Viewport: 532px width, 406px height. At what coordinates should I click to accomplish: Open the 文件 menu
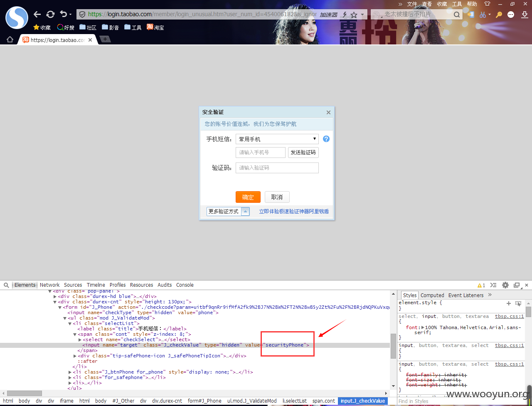pyautogui.click(x=412, y=4)
